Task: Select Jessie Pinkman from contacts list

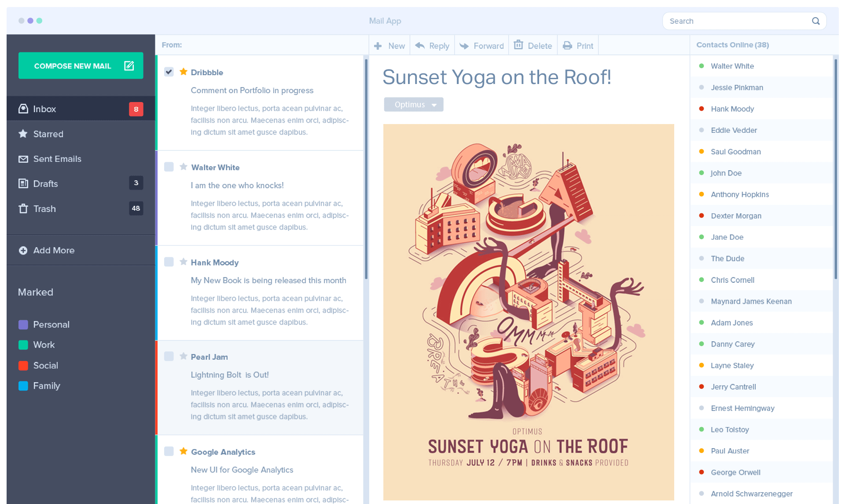Action: [x=737, y=88]
